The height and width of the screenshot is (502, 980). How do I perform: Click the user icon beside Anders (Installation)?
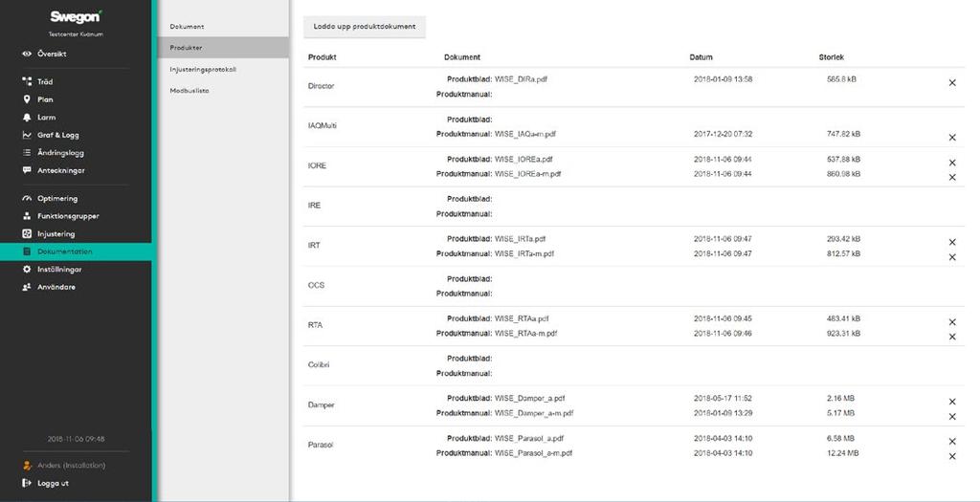coord(27,465)
